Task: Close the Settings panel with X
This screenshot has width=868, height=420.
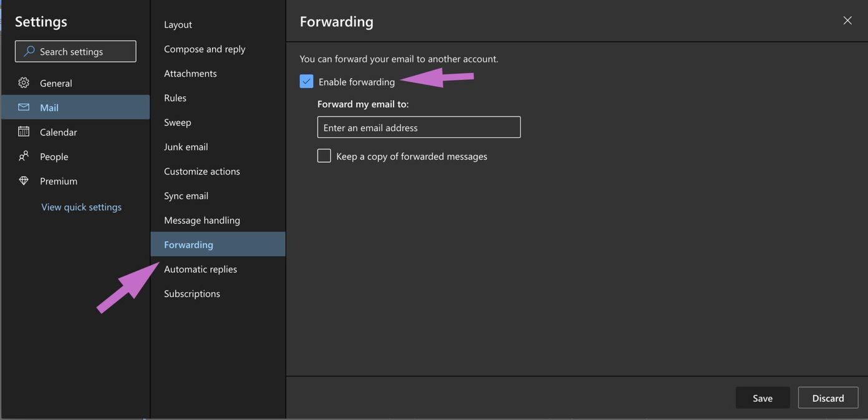Action: coord(847,21)
